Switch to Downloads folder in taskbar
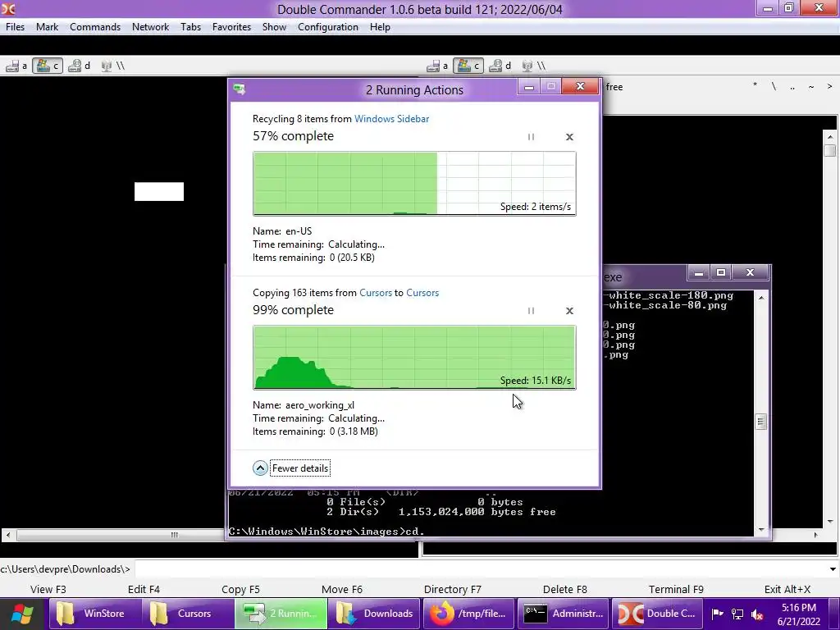 374,614
